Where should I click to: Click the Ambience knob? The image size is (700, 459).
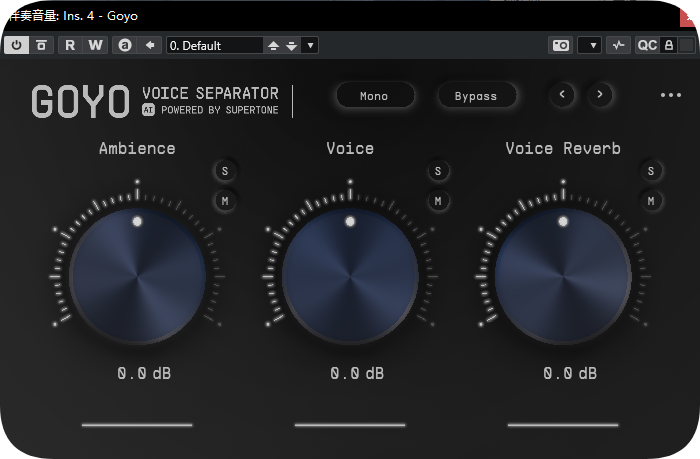pos(137,277)
